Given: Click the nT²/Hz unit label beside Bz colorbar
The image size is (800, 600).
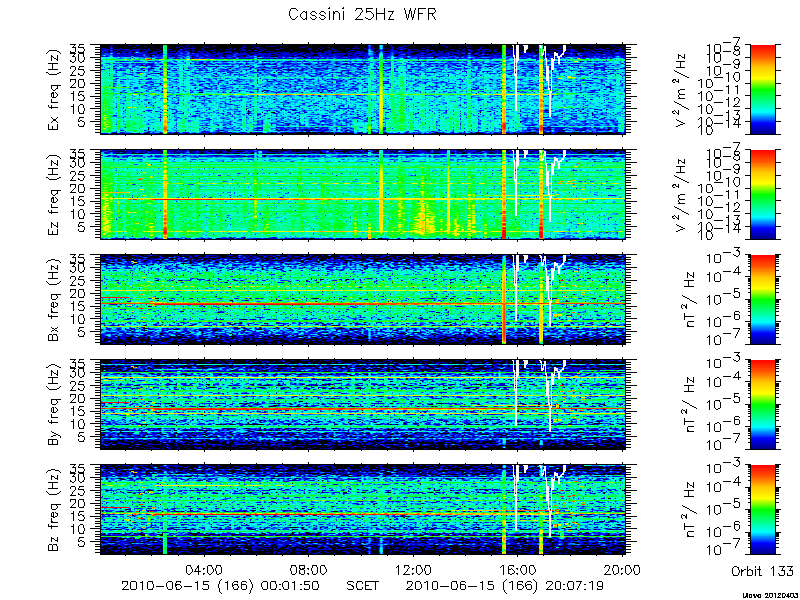Looking at the screenshot, I should (688, 510).
